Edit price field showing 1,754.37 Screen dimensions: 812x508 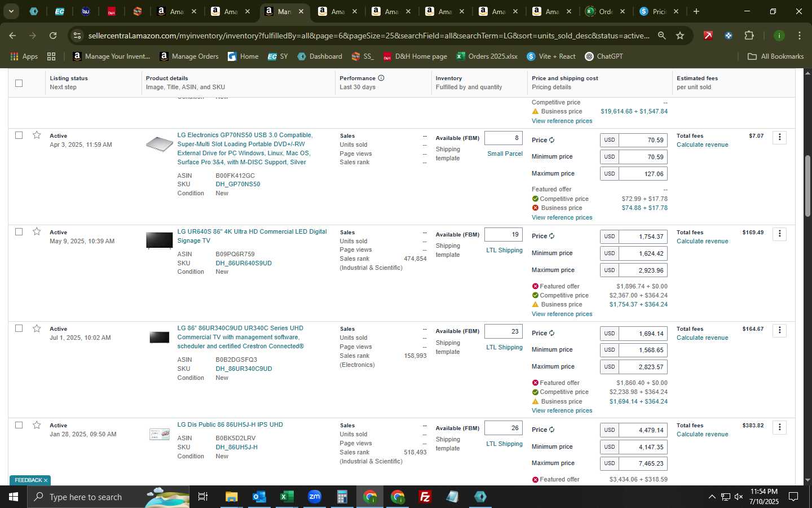(x=643, y=237)
